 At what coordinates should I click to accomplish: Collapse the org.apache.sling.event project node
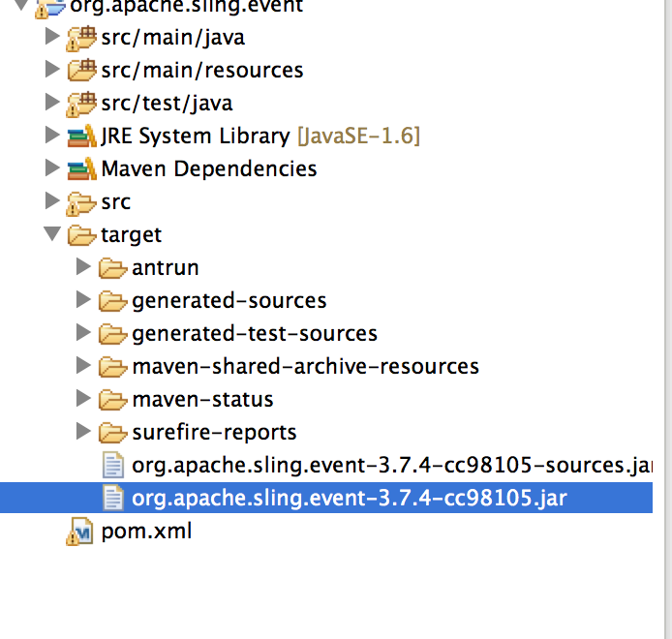point(21,5)
